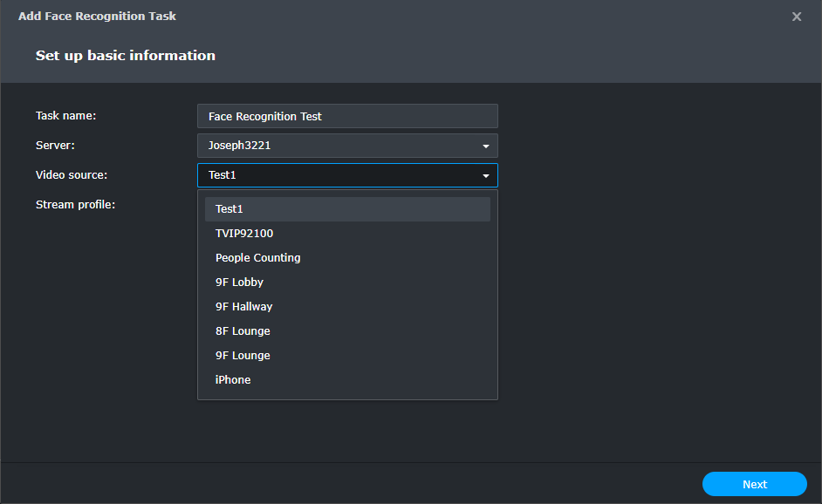Collapse the Video source combo box
This screenshot has height=504, width=822.
click(x=340, y=175)
